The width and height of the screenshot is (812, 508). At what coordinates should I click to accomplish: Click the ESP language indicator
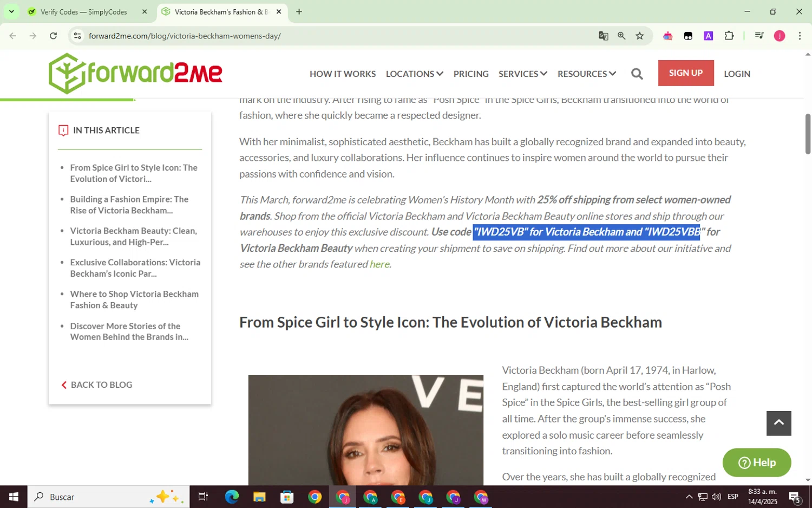pos(733,497)
